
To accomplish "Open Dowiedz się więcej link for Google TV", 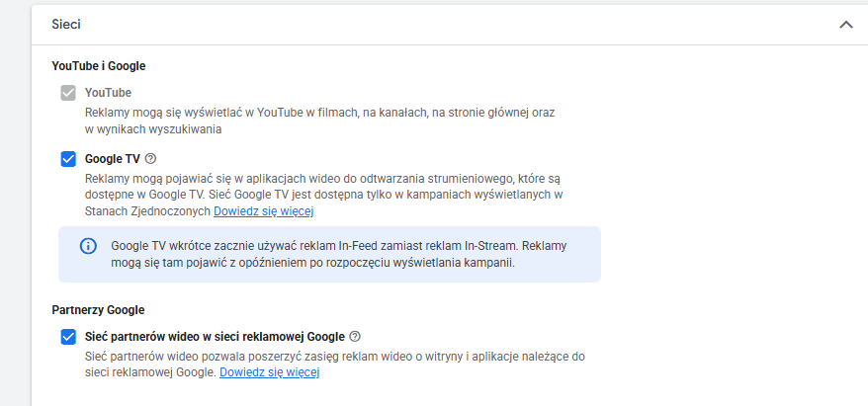I will point(263,211).
